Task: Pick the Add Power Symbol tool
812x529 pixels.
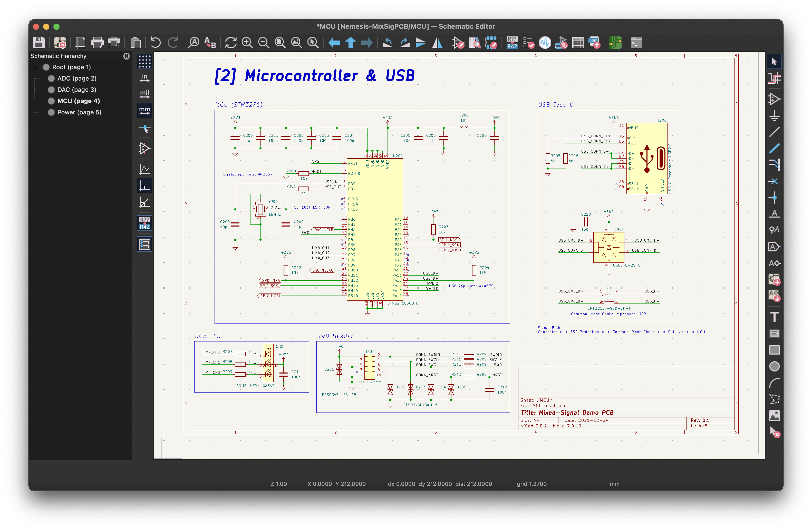Action: [774, 116]
